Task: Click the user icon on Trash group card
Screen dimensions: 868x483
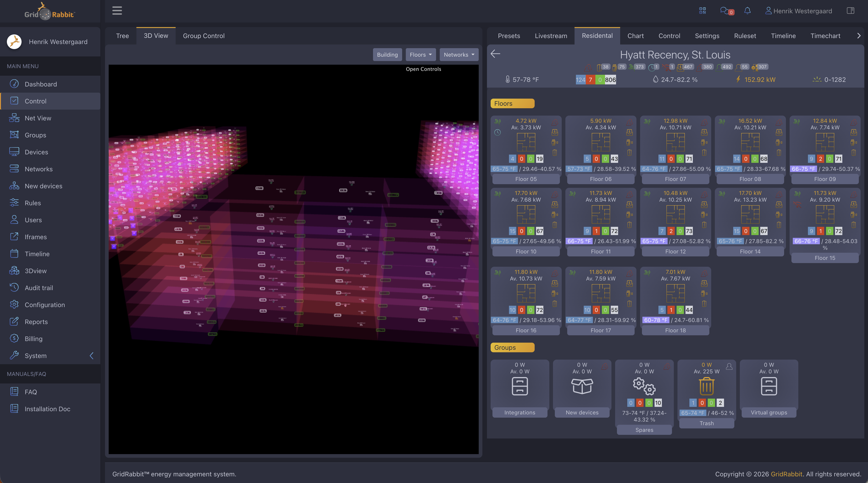Action: tap(729, 366)
